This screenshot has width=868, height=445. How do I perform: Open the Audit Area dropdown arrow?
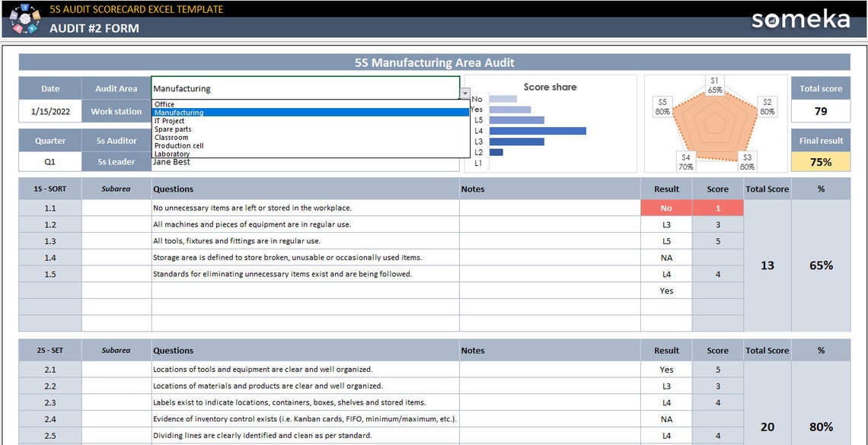tap(464, 93)
